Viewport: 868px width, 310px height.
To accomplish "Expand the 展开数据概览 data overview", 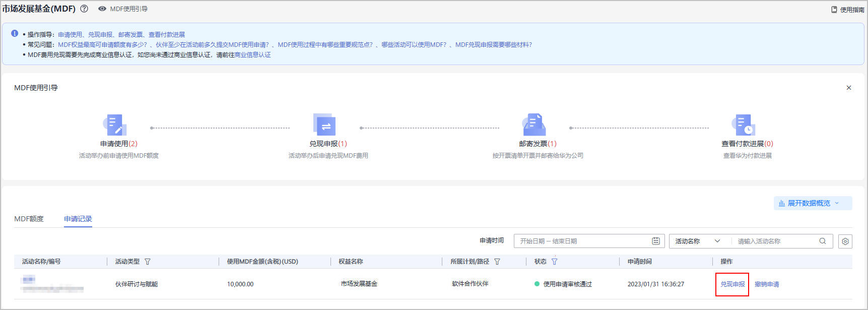I will [x=813, y=203].
